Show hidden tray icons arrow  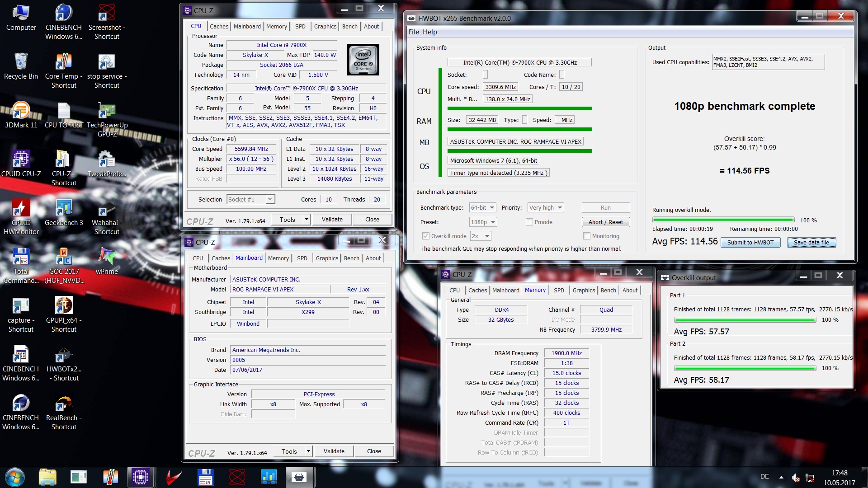click(781, 477)
